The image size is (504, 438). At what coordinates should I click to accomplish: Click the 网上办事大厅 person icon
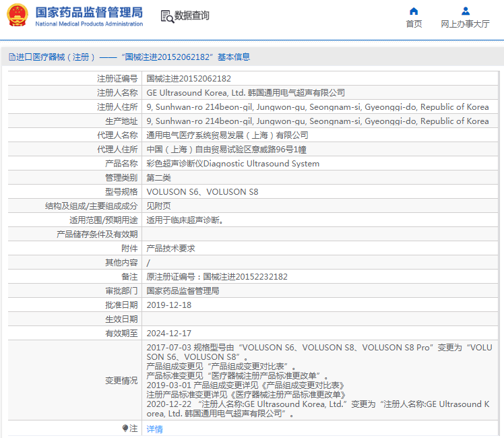point(465,11)
